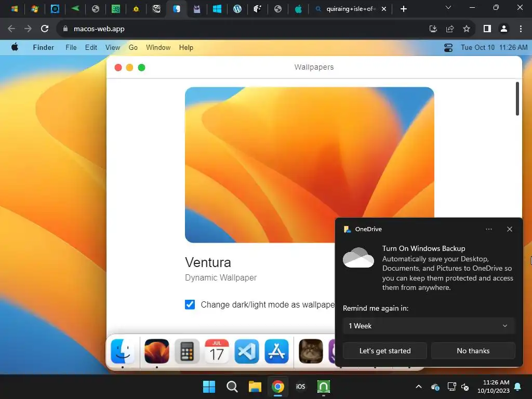Uncheck Change dark/light mode as wallpaper
Screen dimensions: 532x399
[190, 304]
